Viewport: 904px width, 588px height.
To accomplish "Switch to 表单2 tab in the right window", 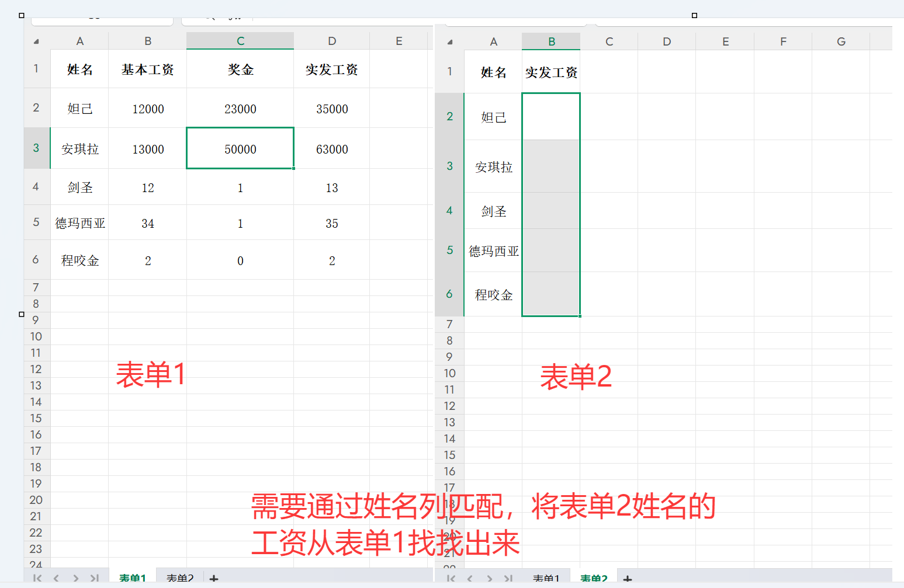I will click(x=594, y=578).
